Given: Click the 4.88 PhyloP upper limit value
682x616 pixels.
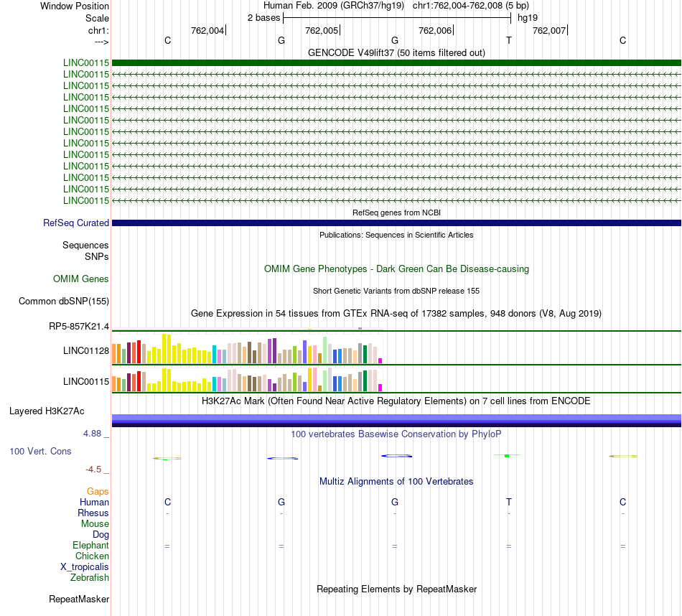Looking at the screenshot, I should (x=92, y=434).
